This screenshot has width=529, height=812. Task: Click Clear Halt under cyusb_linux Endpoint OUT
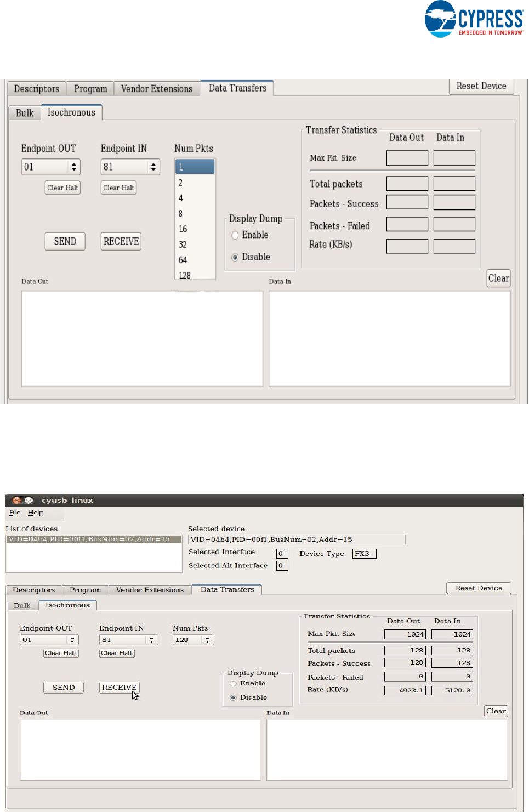coord(61,653)
